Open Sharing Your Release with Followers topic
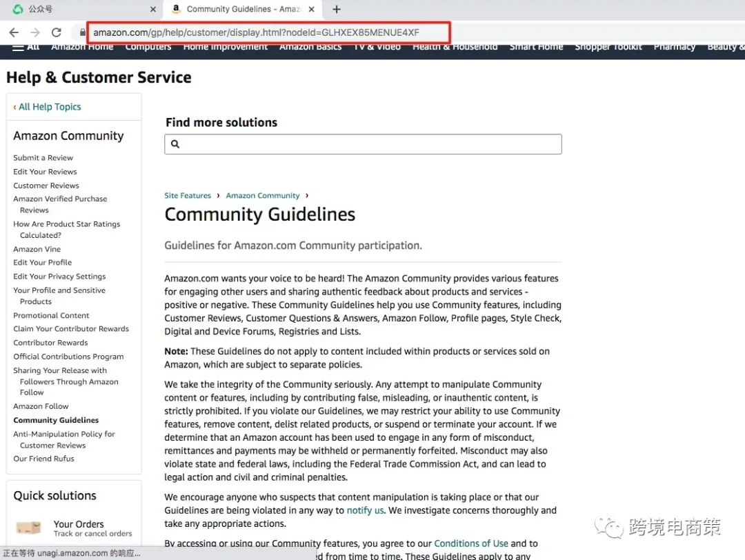The width and height of the screenshot is (745, 560). pos(66,381)
